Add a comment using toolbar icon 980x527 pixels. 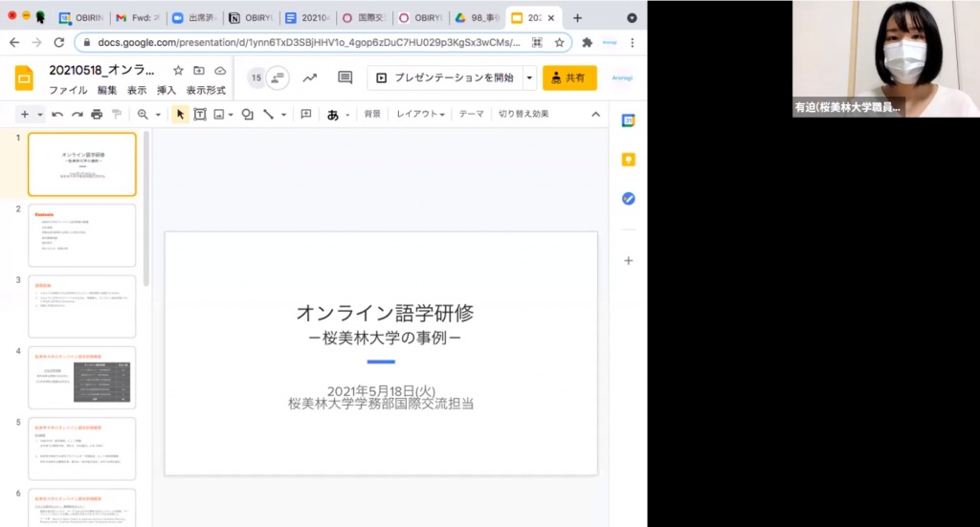(x=306, y=114)
